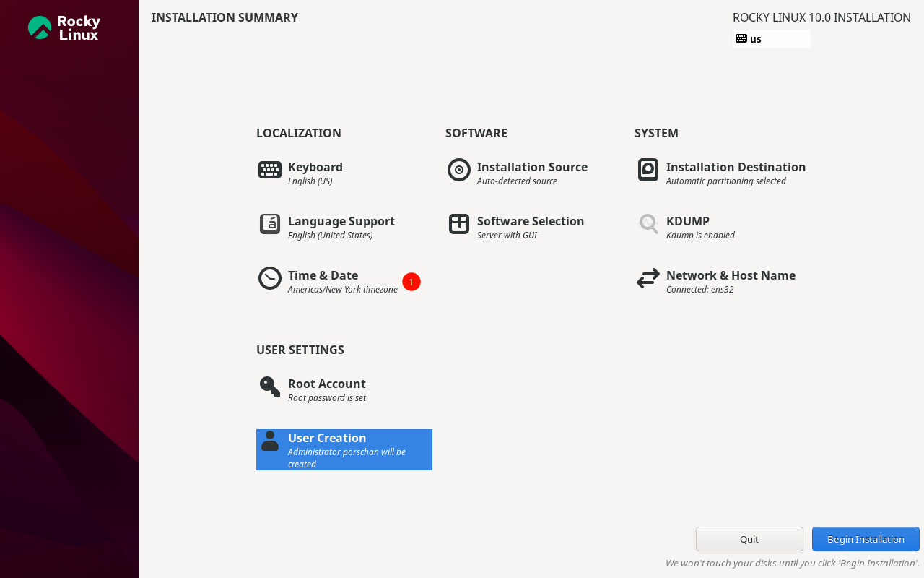This screenshot has width=924, height=578.
Task: Click 'Americas/New York timezone' text
Action: tap(343, 290)
